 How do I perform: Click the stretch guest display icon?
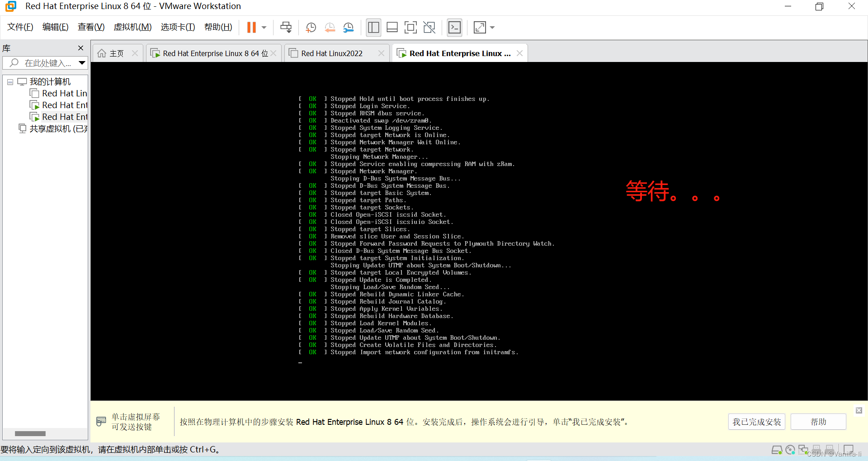[x=480, y=28]
